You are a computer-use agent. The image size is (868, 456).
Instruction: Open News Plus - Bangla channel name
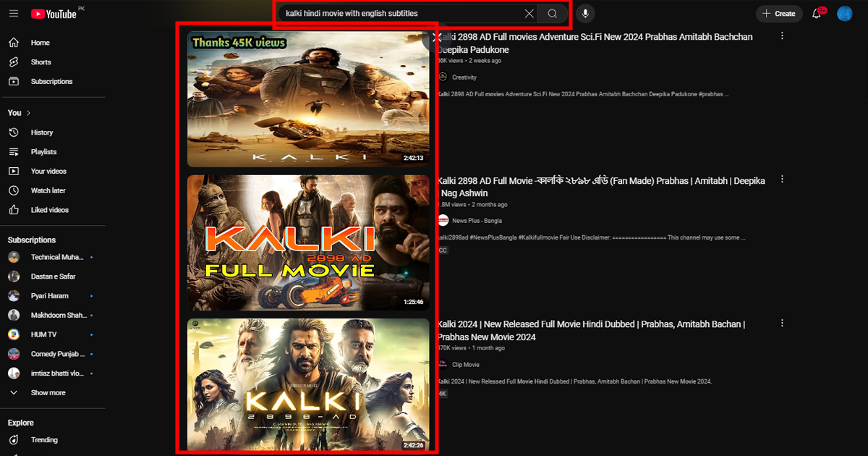click(x=477, y=221)
